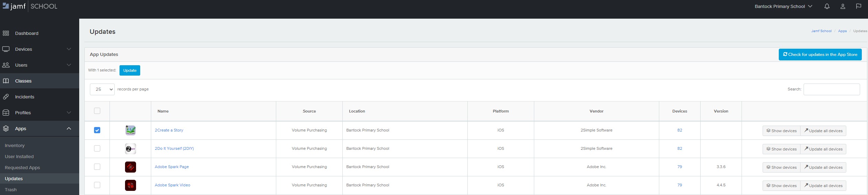Click the flag icon in top bar
This screenshot has width=868, height=195.
click(858, 6)
